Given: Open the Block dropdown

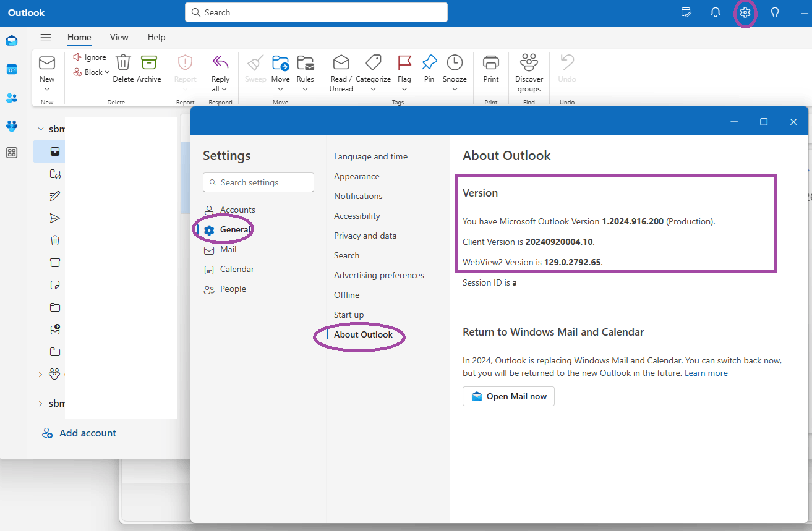Looking at the screenshot, I should pos(92,72).
